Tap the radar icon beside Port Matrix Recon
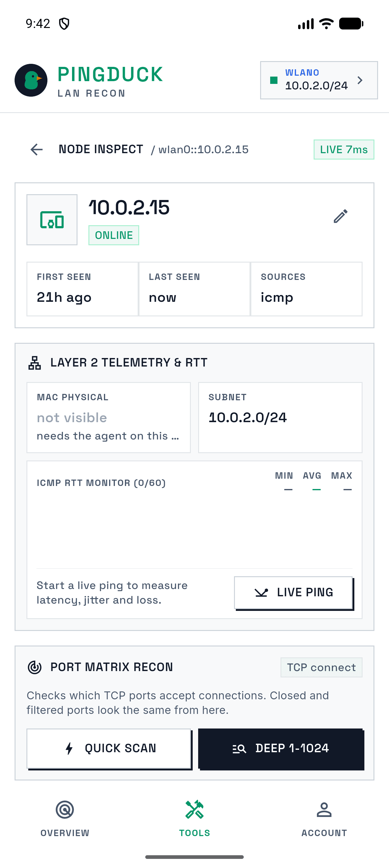389x868 pixels. (x=35, y=667)
